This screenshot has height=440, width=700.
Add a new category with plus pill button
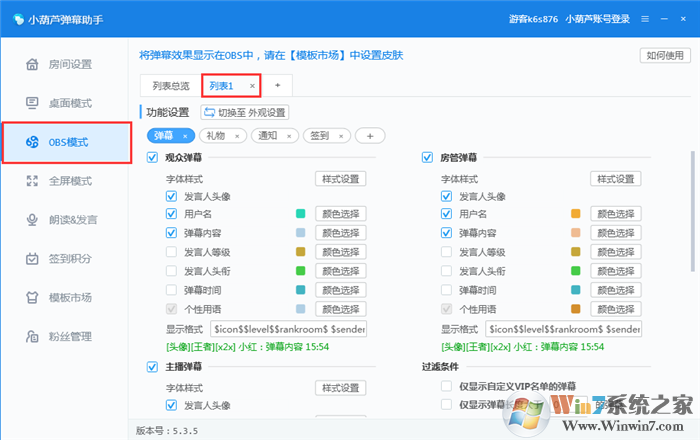coord(370,135)
